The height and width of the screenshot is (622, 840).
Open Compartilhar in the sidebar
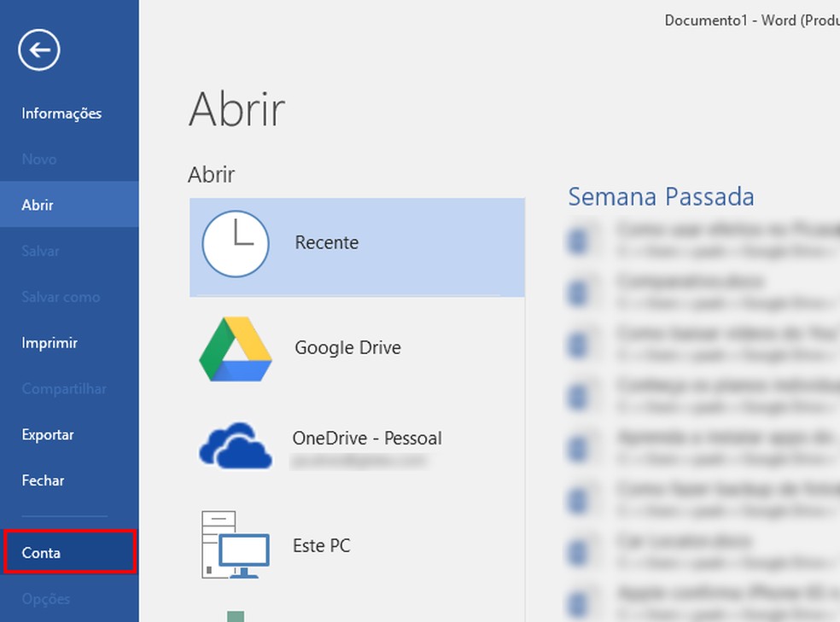pyautogui.click(x=64, y=389)
